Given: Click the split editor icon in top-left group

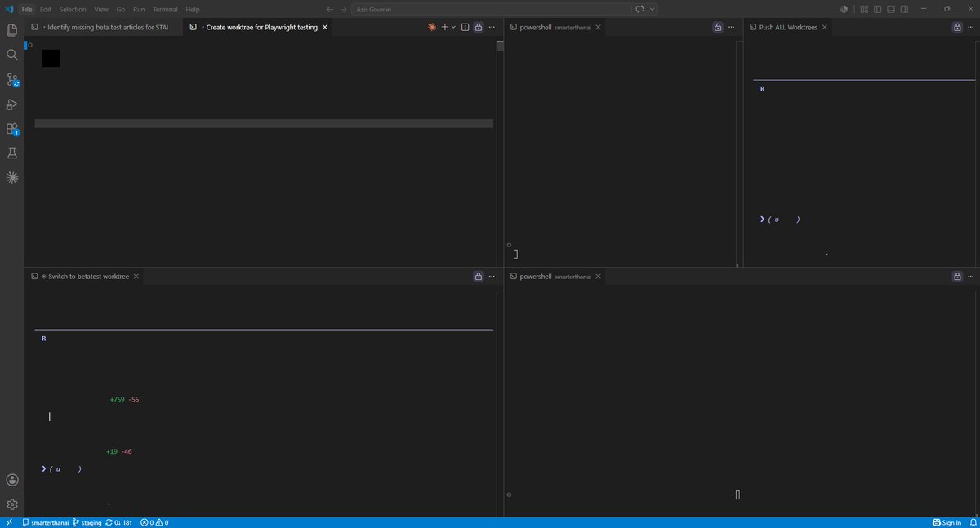Looking at the screenshot, I should point(465,27).
